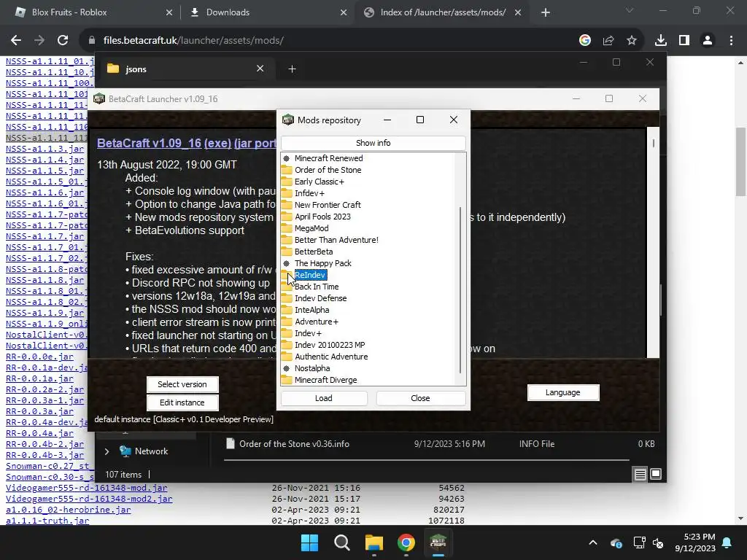Open RR-0.0.0e.jar link

pyautogui.click(x=39, y=356)
